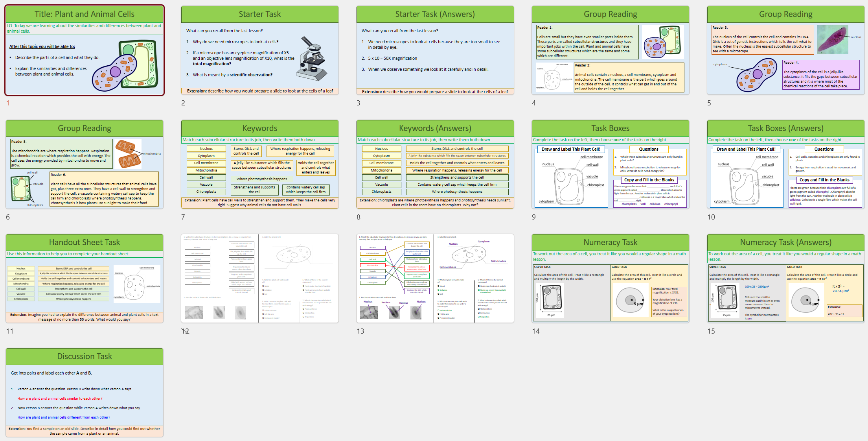Image resolution: width=868 pixels, height=441 pixels.
Task: Click slide number 1 label
Action: coord(8,103)
